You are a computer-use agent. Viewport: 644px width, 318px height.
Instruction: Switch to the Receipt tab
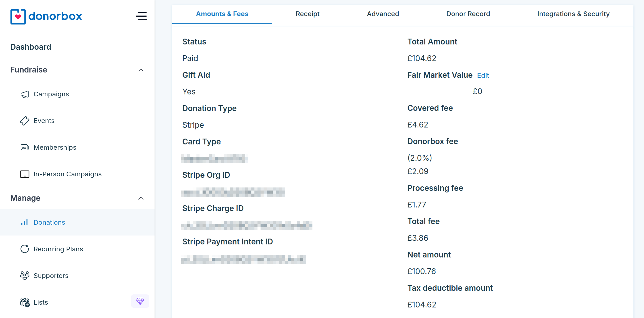click(x=307, y=14)
